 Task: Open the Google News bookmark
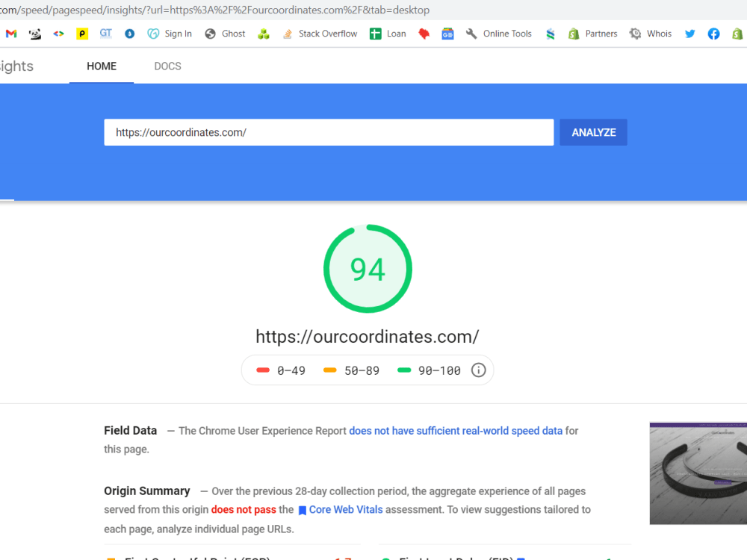[x=447, y=34]
